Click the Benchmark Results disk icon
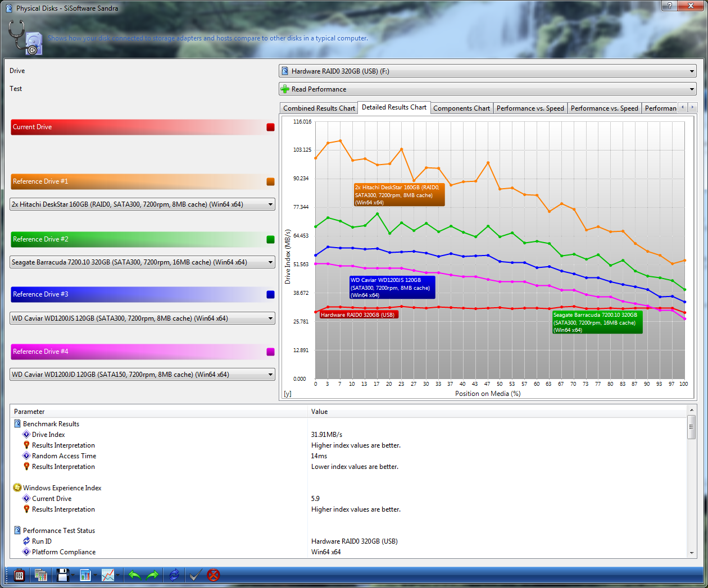Image resolution: width=708 pixels, height=588 pixels. coord(17,424)
